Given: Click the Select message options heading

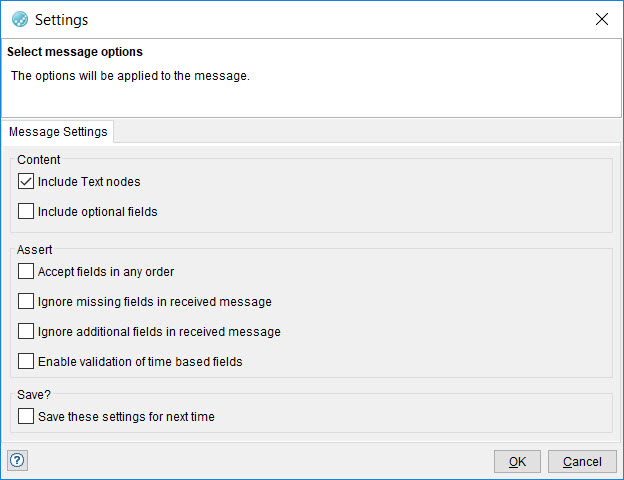Looking at the screenshot, I should (75, 52).
